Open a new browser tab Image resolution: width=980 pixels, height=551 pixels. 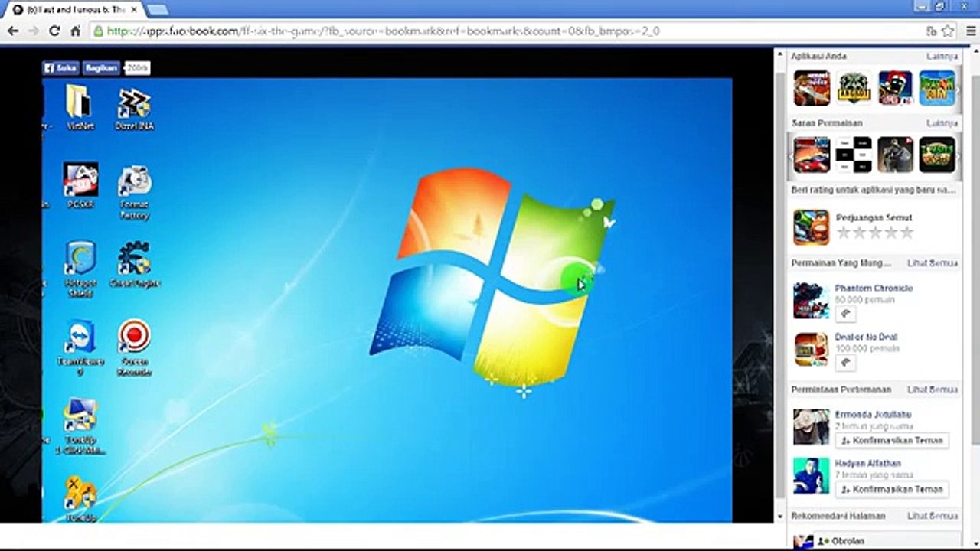tap(157, 9)
